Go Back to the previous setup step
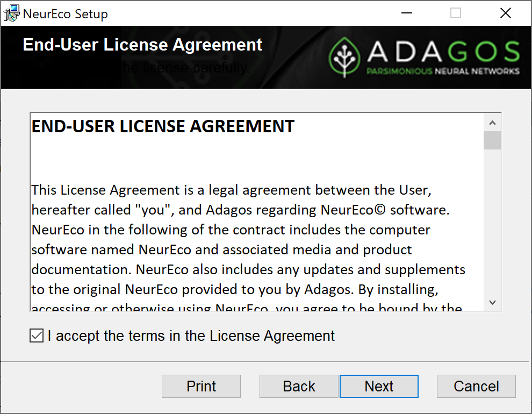The height and width of the screenshot is (414, 532). [299, 386]
